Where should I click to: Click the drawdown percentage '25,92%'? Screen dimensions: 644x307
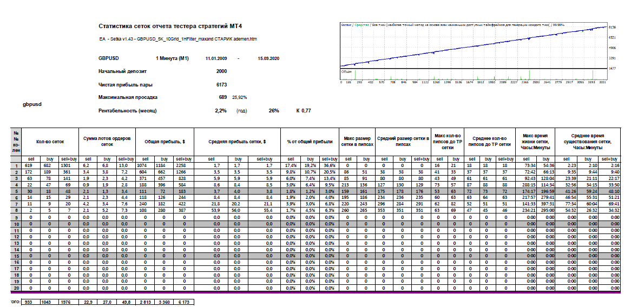tap(239, 98)
